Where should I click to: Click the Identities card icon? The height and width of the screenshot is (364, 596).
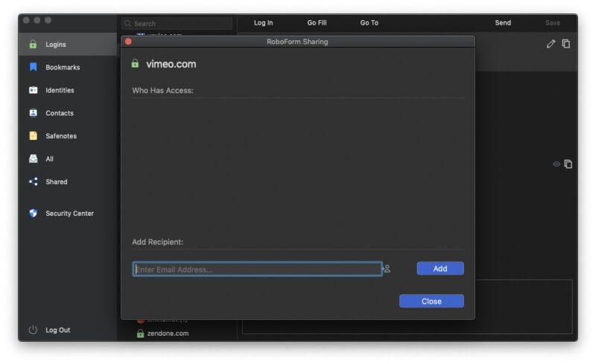tap(33, 90)
